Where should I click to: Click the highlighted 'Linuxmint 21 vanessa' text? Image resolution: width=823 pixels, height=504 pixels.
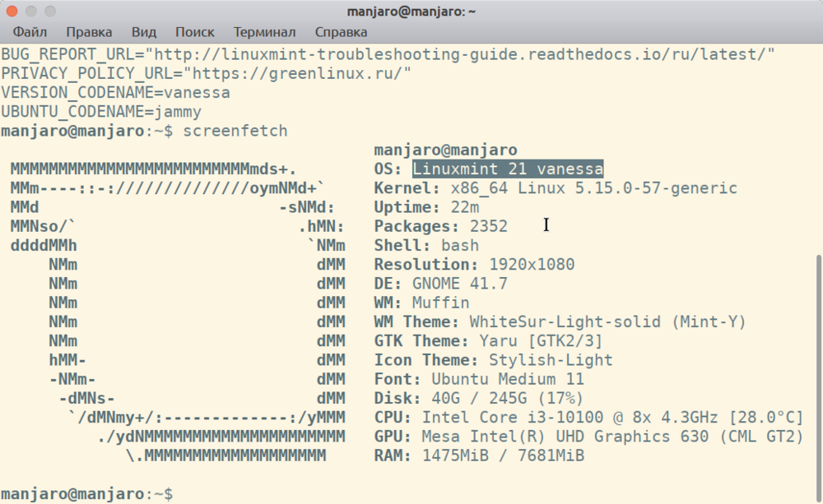click(508, 169)
